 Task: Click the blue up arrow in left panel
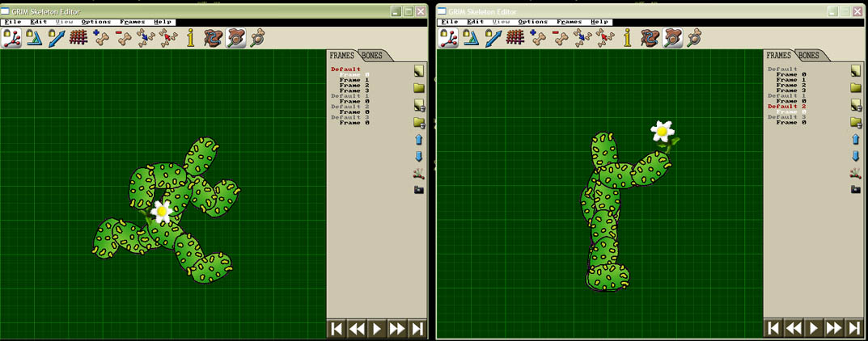tap(418, 140)
